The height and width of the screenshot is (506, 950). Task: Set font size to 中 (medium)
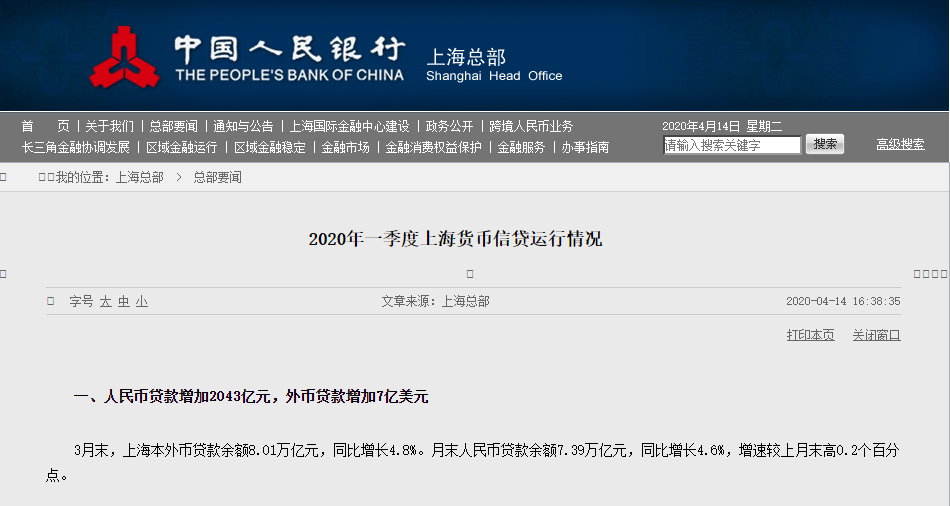pyautogui.click(x=124, y=302)
